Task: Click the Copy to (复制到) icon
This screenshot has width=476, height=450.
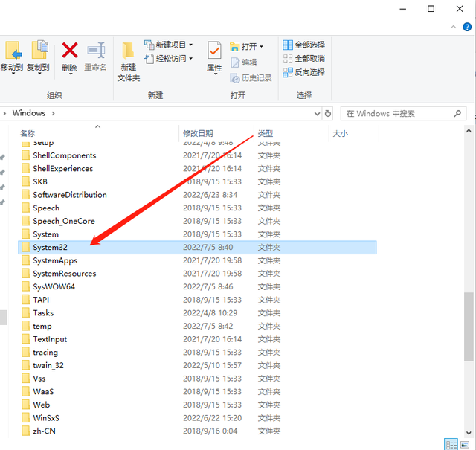Action: 39,50
